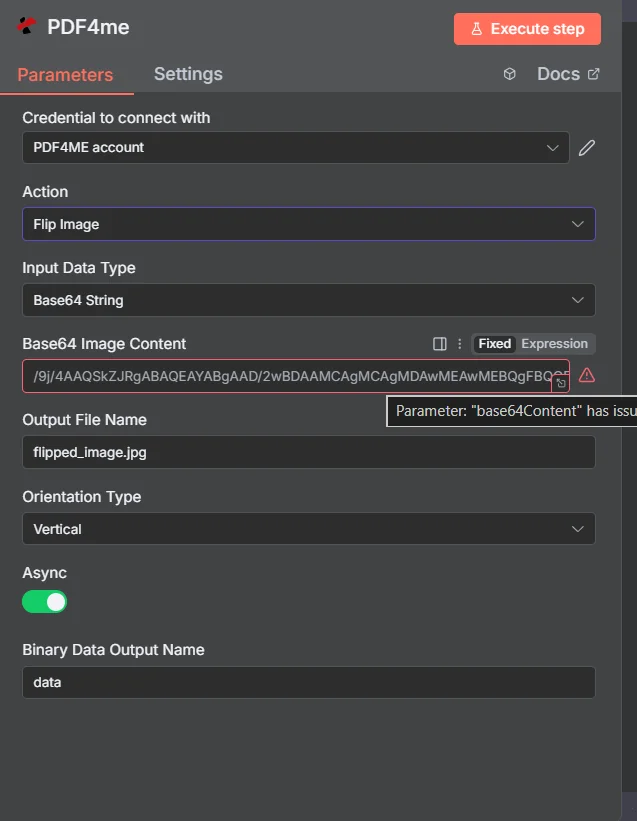Click the Binary Data Output Name field
This screenshot has width=637, height=821.
click(x=309, y=682)
